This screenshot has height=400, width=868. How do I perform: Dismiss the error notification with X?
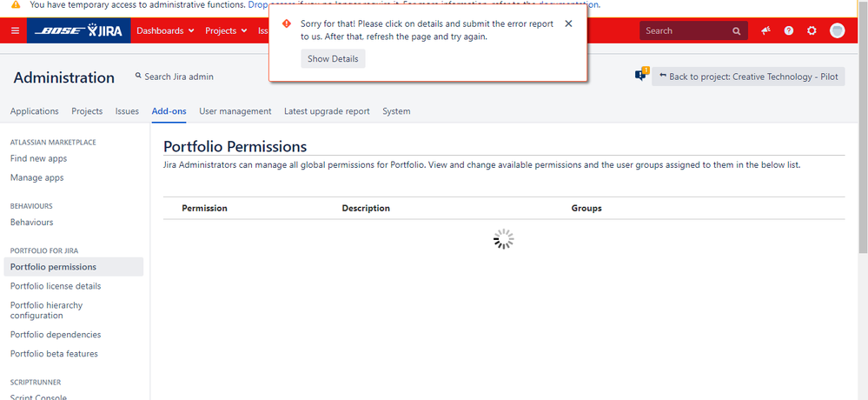coord(568,23)
